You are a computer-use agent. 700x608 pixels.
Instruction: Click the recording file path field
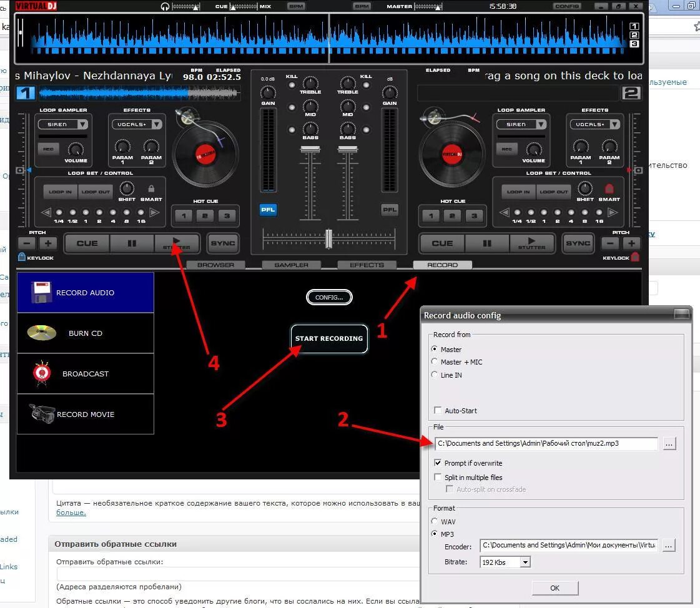pos(546,443)
